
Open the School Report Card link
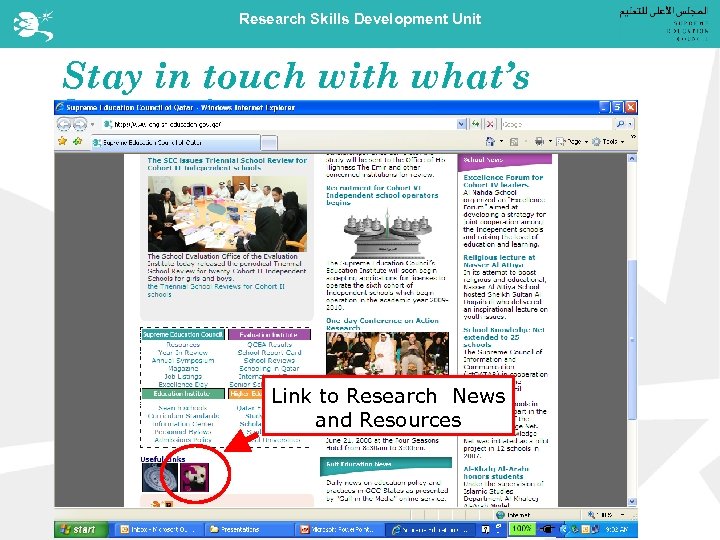point(270,353)
